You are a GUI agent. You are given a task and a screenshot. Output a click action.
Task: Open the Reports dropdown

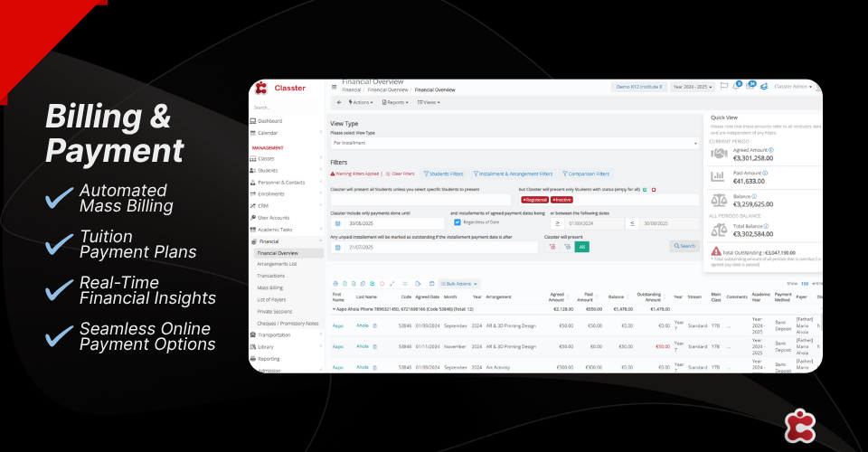tap(395, 102)
